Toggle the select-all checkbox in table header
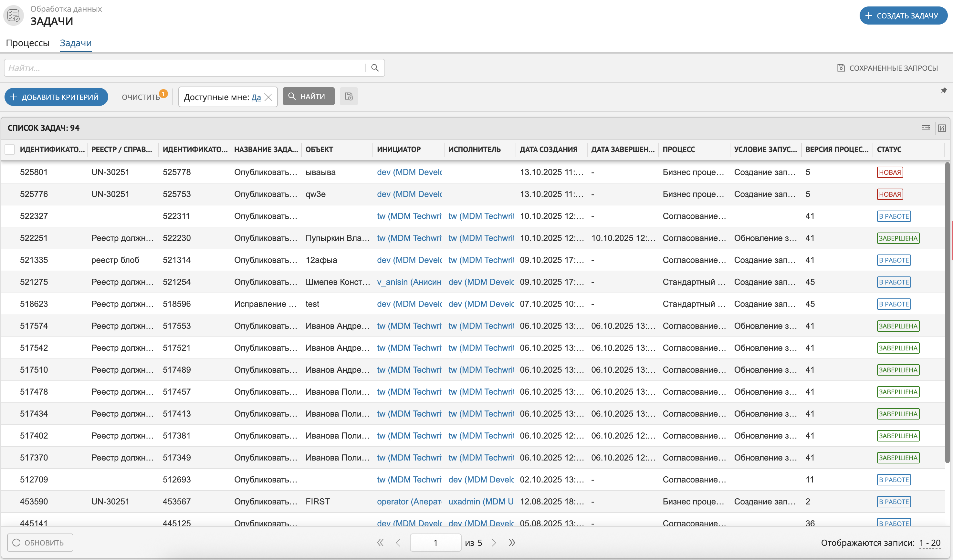This screenshot has width=953, height=560. [10, 149]
